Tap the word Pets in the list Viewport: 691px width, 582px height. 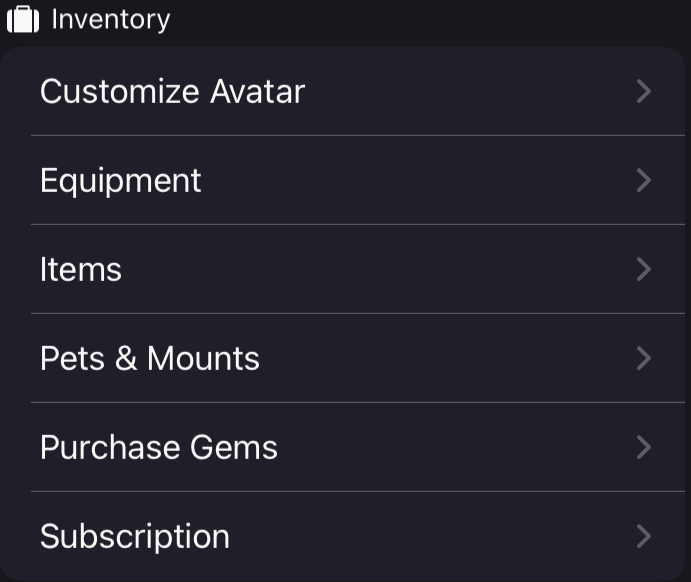click(73, 359)
